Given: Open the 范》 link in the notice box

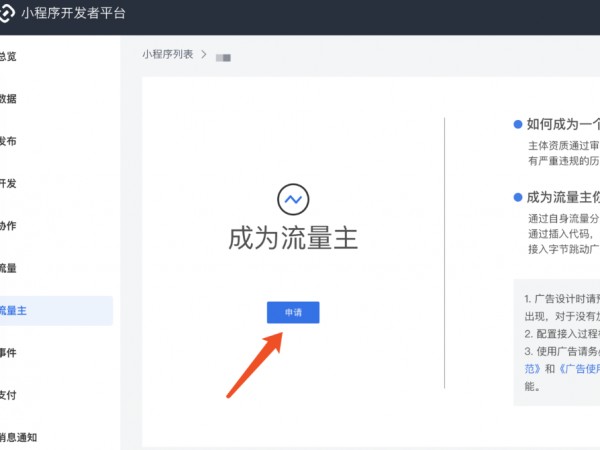Looking at the screenshot, I should click(x=531, y=369).
